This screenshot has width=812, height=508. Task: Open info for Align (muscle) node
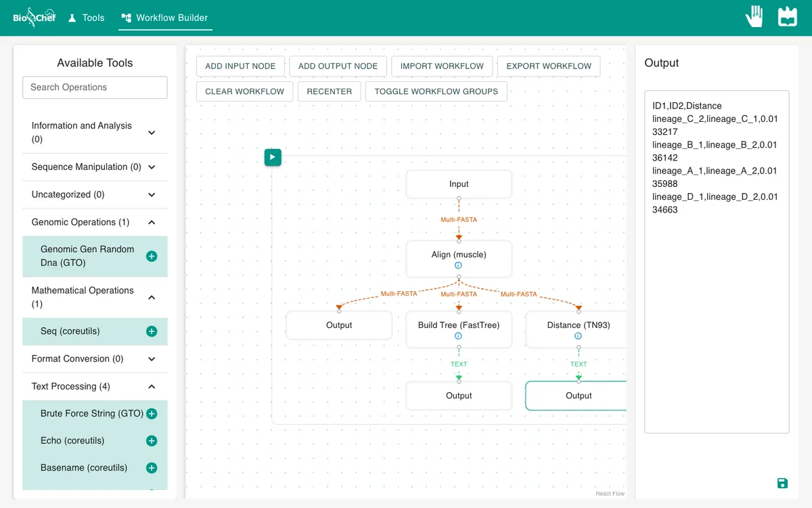click(x=459, y=266)
